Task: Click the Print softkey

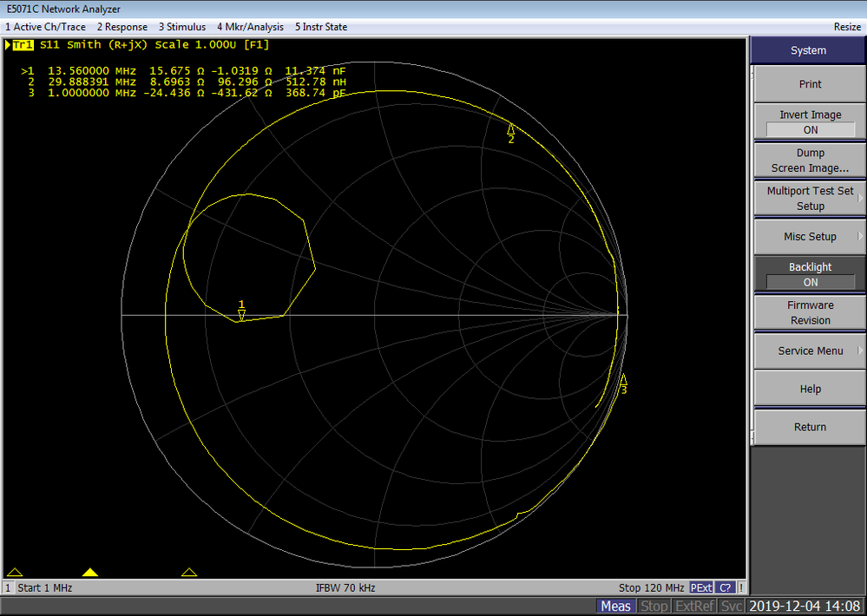Action: click(810, 84)
